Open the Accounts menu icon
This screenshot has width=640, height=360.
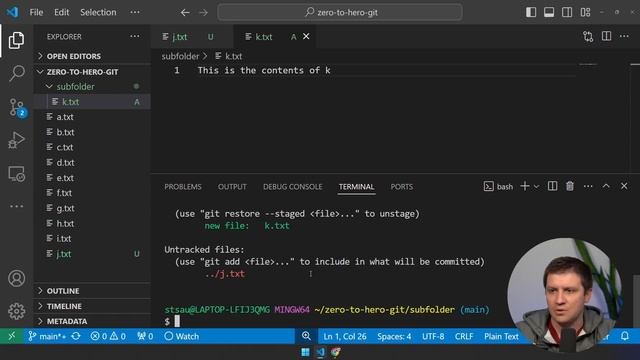click(16, 278)
